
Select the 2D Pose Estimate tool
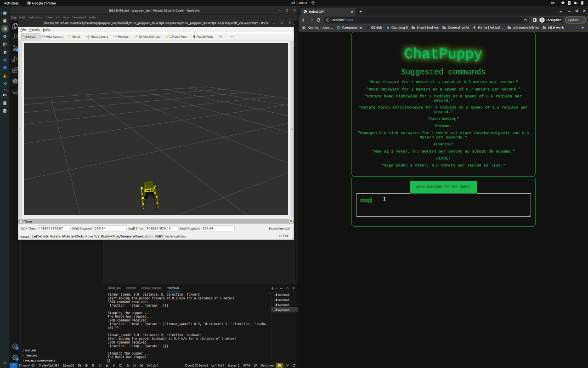coord(147,37)
